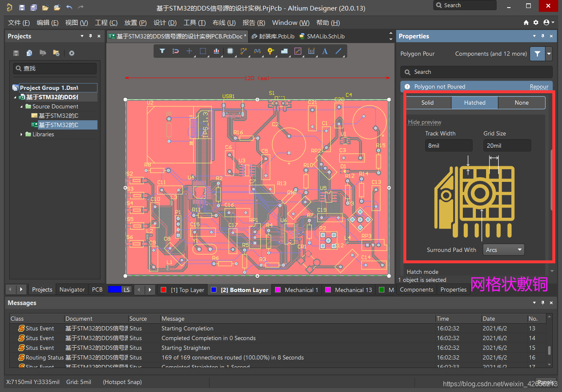Expand the Libraries tree folder
The width and height of the screenshot is (562, 392).
pyautogui.click(x=22, y=134)
